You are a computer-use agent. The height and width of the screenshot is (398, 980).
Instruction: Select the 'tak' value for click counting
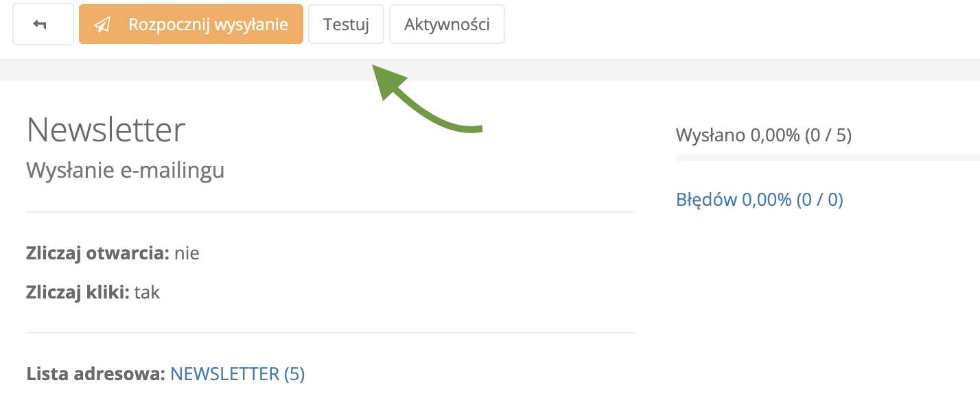(x=147, y=292)
